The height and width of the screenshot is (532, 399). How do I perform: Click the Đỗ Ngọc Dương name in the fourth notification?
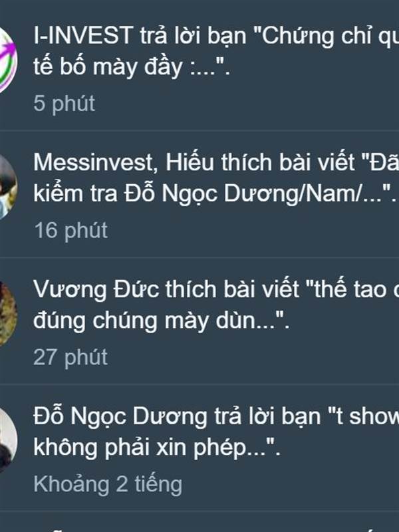click(120, 417)
